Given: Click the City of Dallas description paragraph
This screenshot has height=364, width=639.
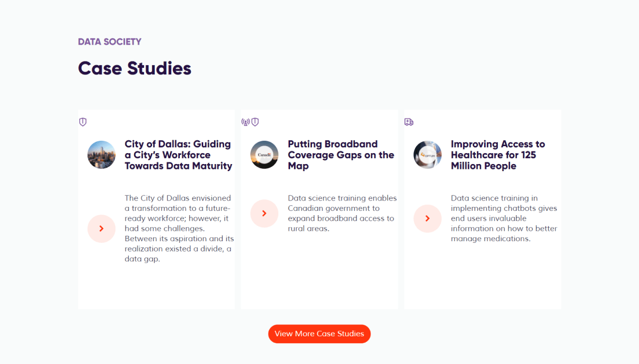Looking at the screenshot, I should 179,229.
